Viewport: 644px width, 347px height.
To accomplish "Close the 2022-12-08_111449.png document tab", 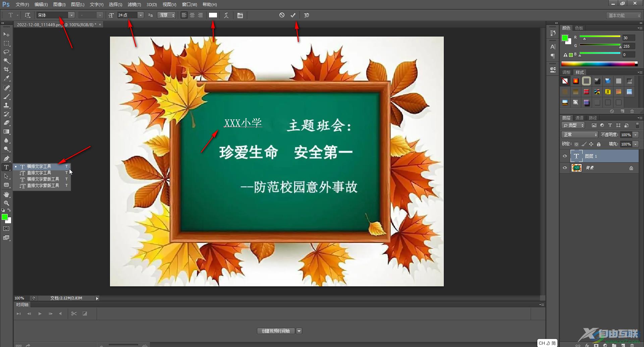I will point(100,24).
